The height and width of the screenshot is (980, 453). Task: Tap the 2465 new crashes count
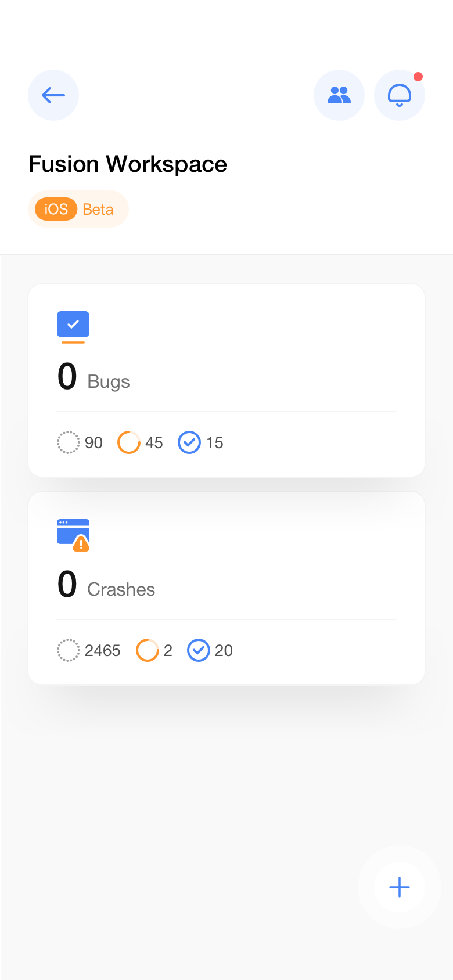103,650
